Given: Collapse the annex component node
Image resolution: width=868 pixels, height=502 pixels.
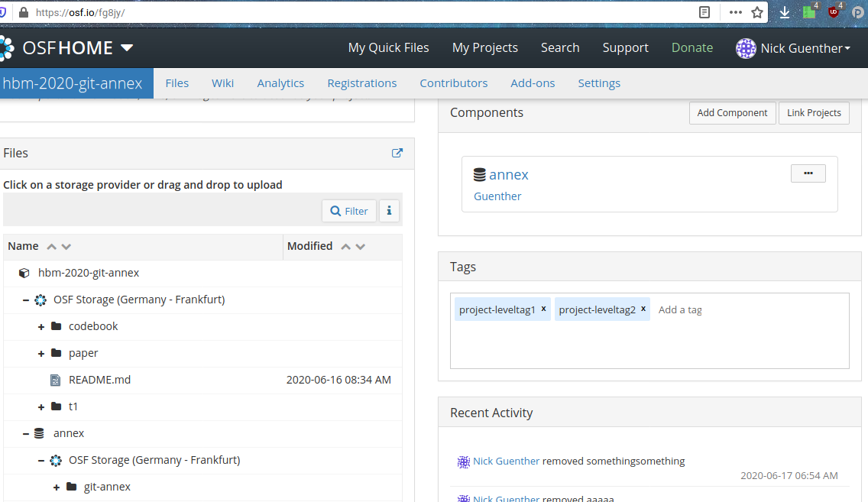Looking at the screenshot, I should [x=25, y=433].
